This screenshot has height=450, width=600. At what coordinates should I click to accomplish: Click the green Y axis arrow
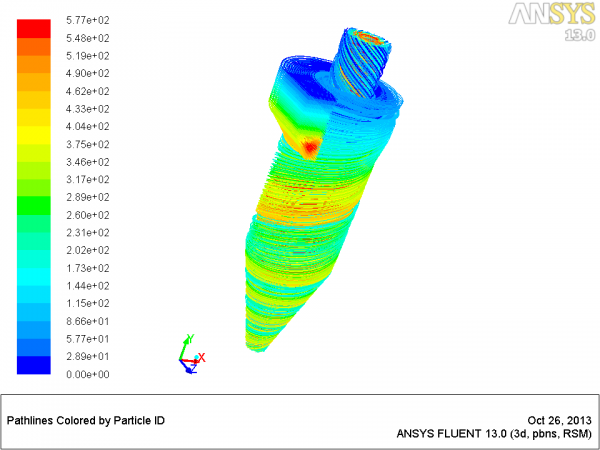click(x=186, y=347)
